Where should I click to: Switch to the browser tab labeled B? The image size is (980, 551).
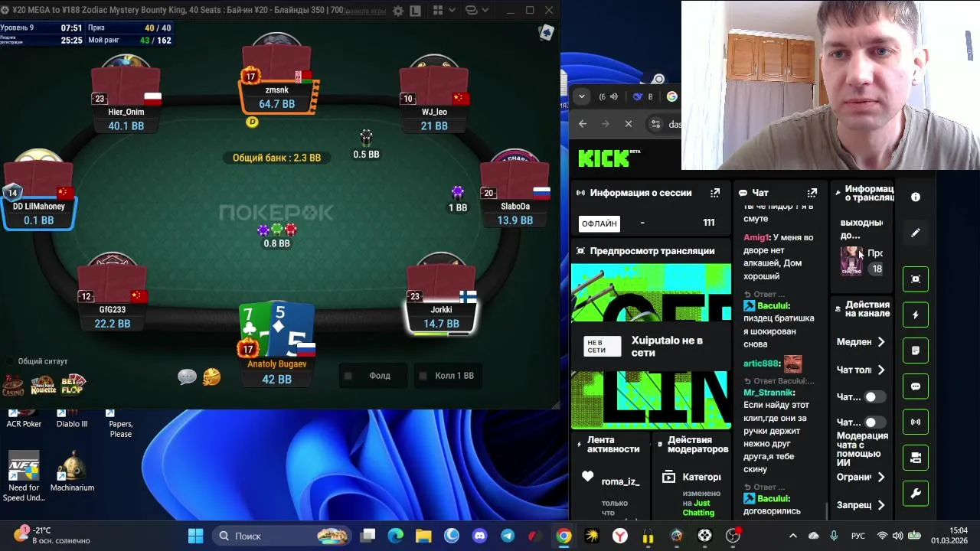coord(642,96)
